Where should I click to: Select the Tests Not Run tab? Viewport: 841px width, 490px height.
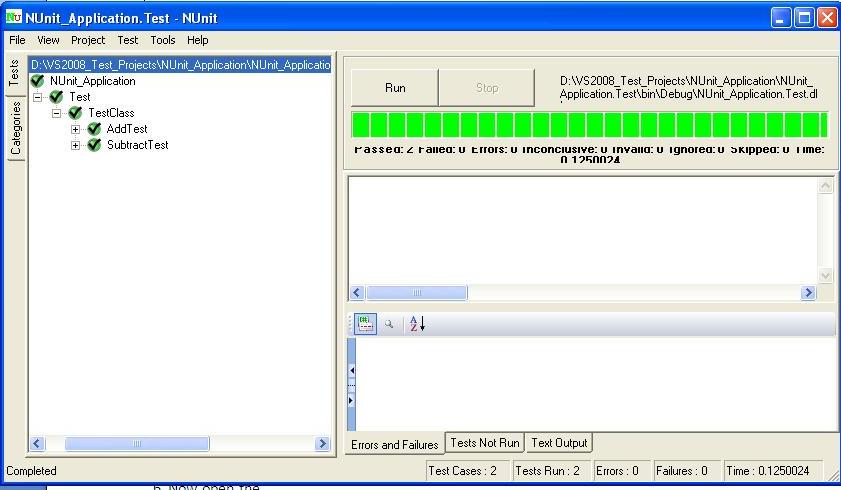point(485,443)
